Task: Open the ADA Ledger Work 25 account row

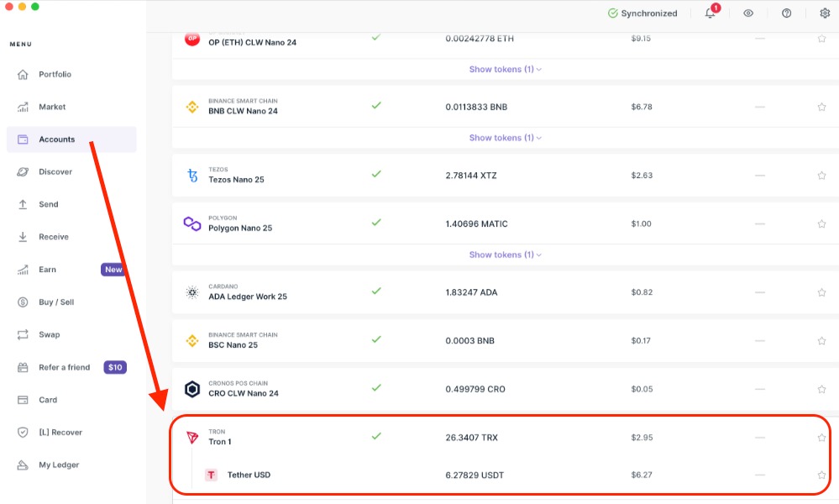Action: click(x=248, y=297)
